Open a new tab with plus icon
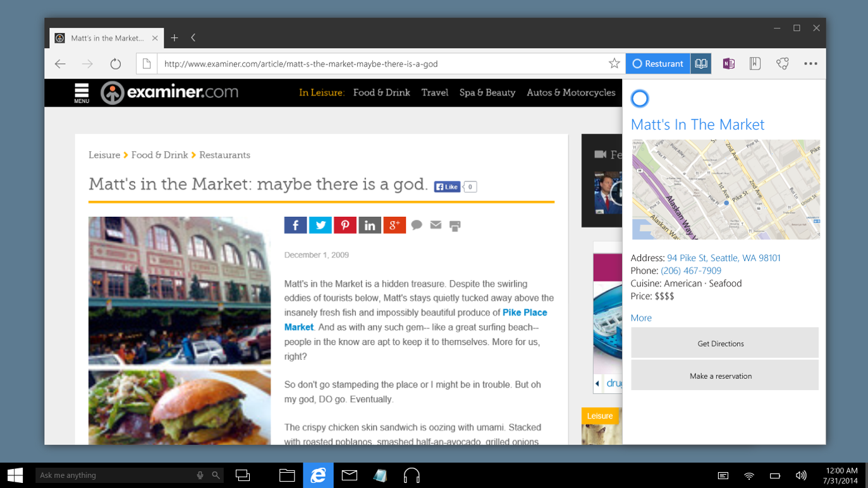This screenshot has width=868, height=488. [174, 38]
